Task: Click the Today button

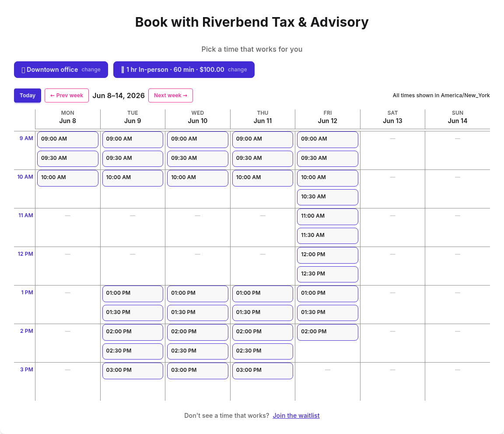Action: point(27,95)
